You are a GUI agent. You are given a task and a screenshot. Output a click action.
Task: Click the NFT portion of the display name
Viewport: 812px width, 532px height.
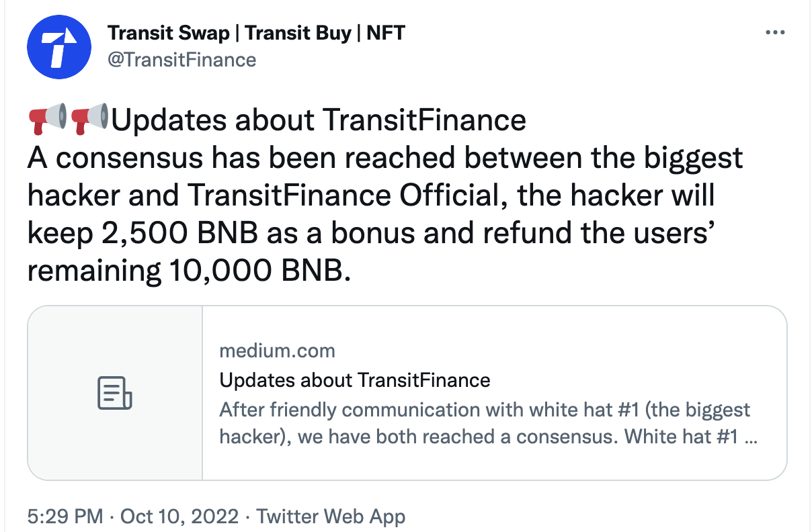point(385,32)
